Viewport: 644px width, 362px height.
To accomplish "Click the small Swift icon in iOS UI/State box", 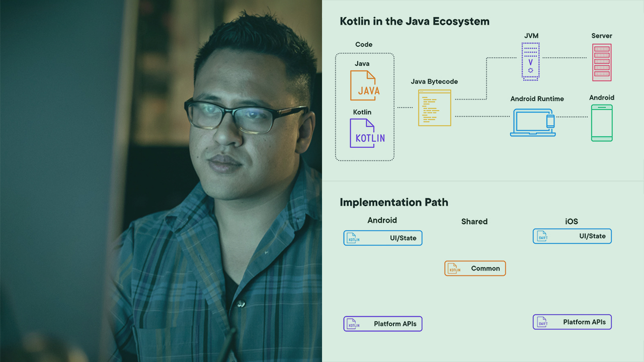I will 542,236.
